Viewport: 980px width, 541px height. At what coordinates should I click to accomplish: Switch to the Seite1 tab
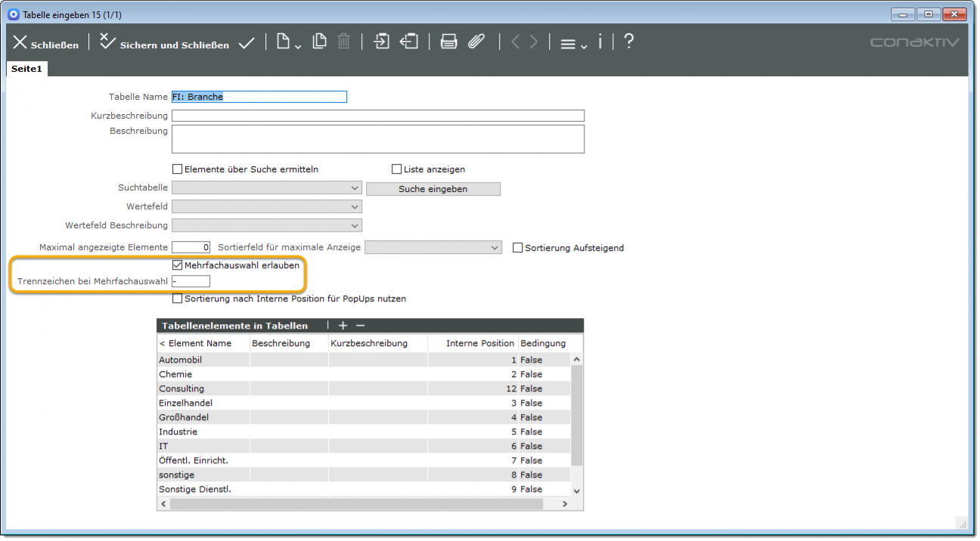(x=27, y=69)
